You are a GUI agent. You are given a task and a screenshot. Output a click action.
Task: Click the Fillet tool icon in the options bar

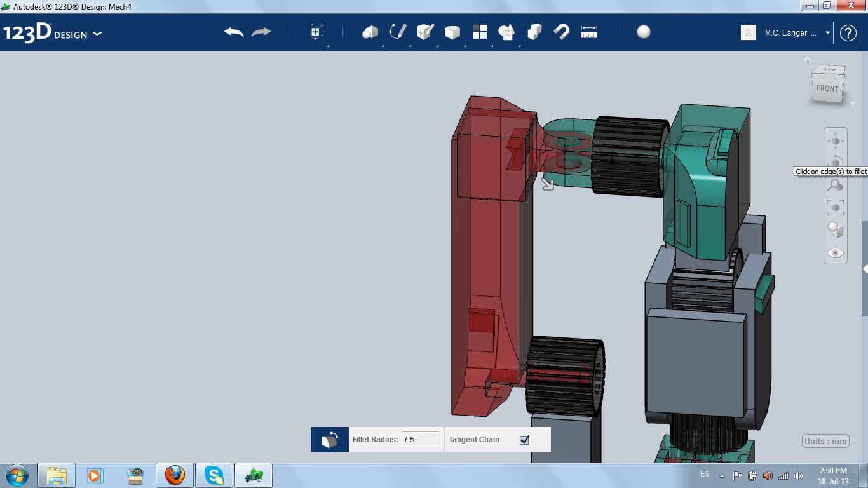(330, 440)
